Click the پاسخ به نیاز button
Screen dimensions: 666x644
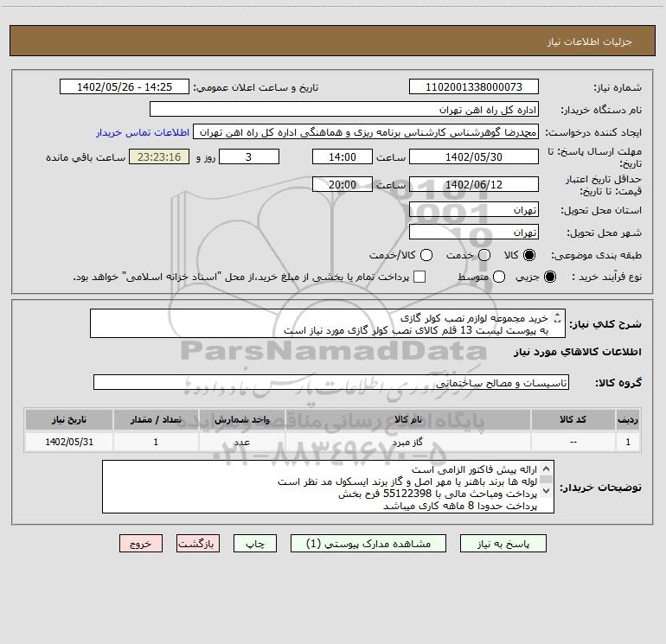click(503, 544)
